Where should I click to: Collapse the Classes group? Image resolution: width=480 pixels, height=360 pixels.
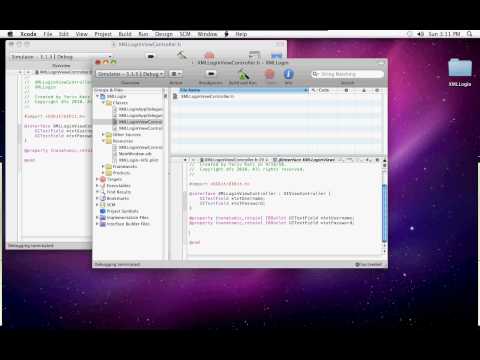(103, 102)
